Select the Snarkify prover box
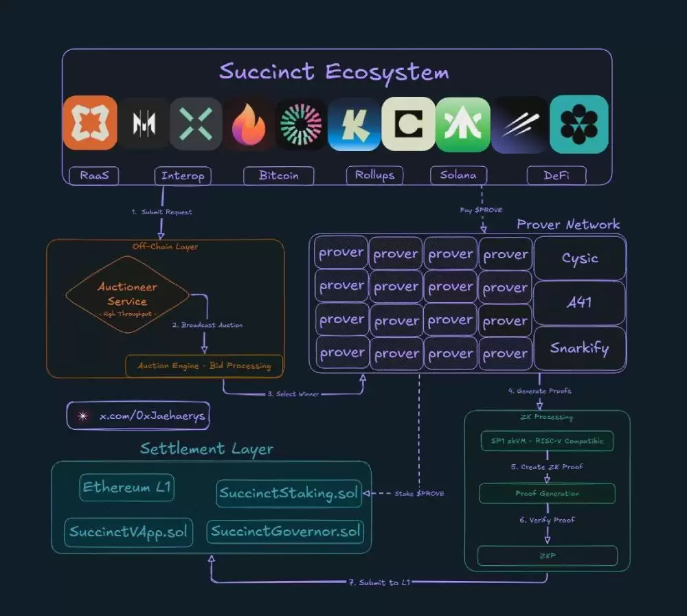Image resolution: width=687 pixels, height=616 pixels. coord(580,348)
